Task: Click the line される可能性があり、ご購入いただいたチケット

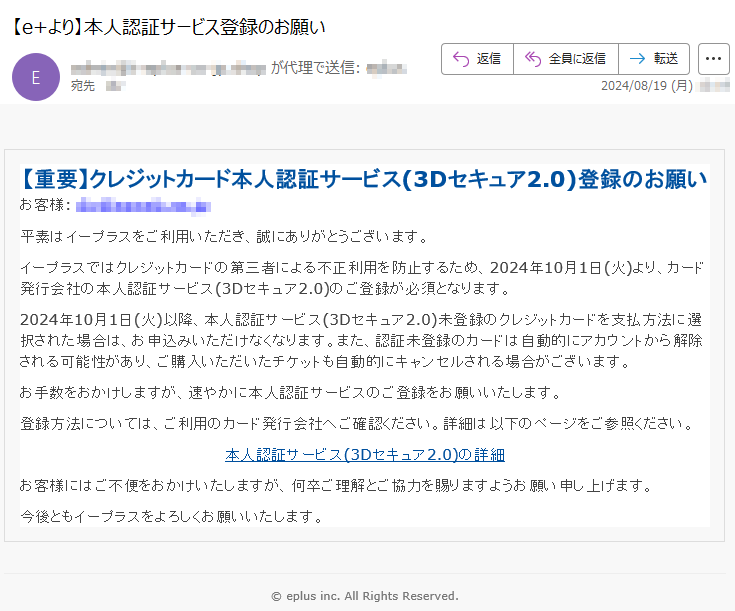Action: click(x=325, y=362)
